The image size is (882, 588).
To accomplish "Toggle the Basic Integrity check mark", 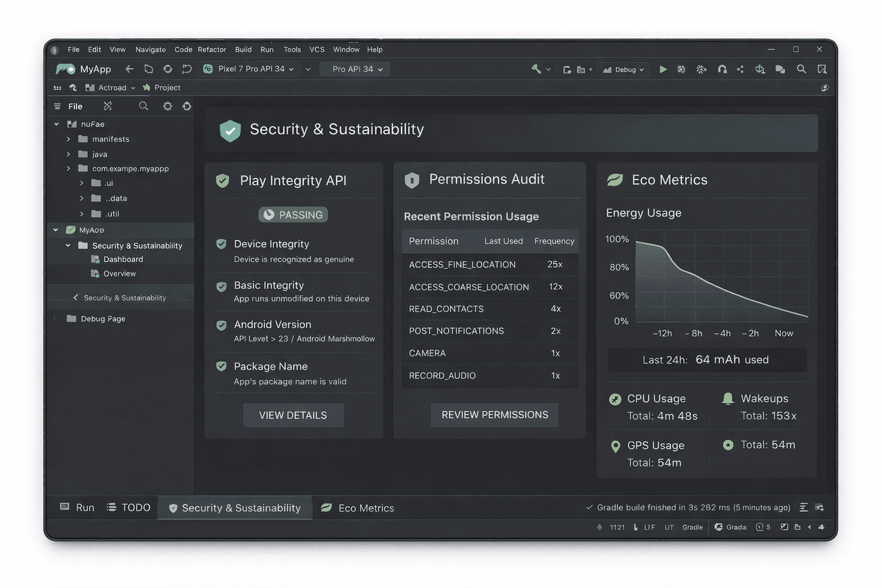I will click(221, 286).
